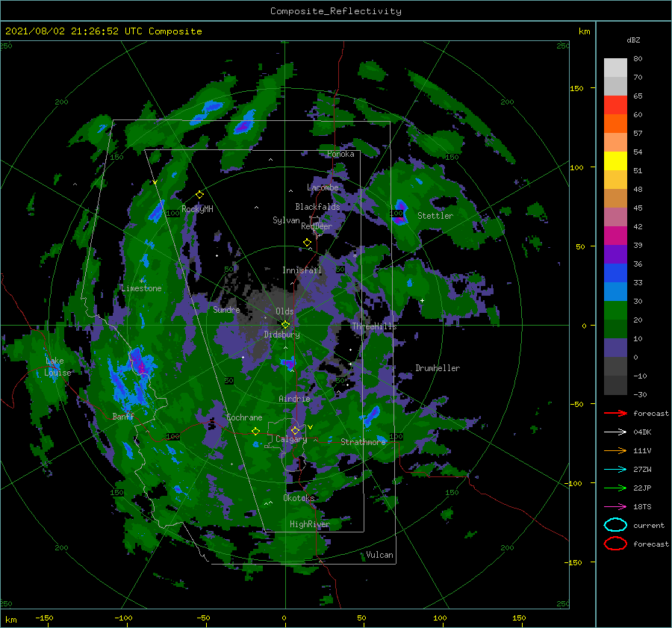Screen dimensions: 672x628
Task: Click the HighRiver city label
Action: pos(310,524)
